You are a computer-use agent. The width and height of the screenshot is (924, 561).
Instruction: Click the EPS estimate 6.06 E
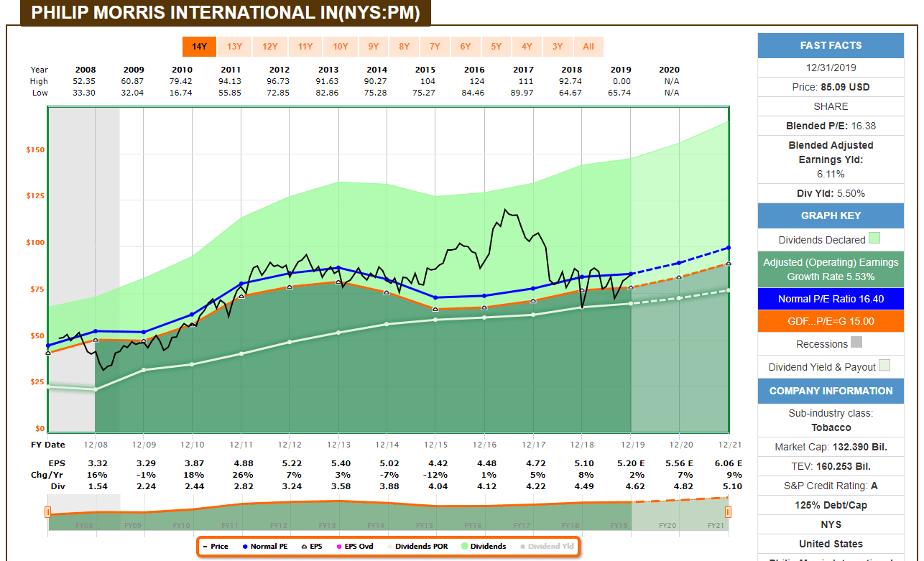pos(729,463)
